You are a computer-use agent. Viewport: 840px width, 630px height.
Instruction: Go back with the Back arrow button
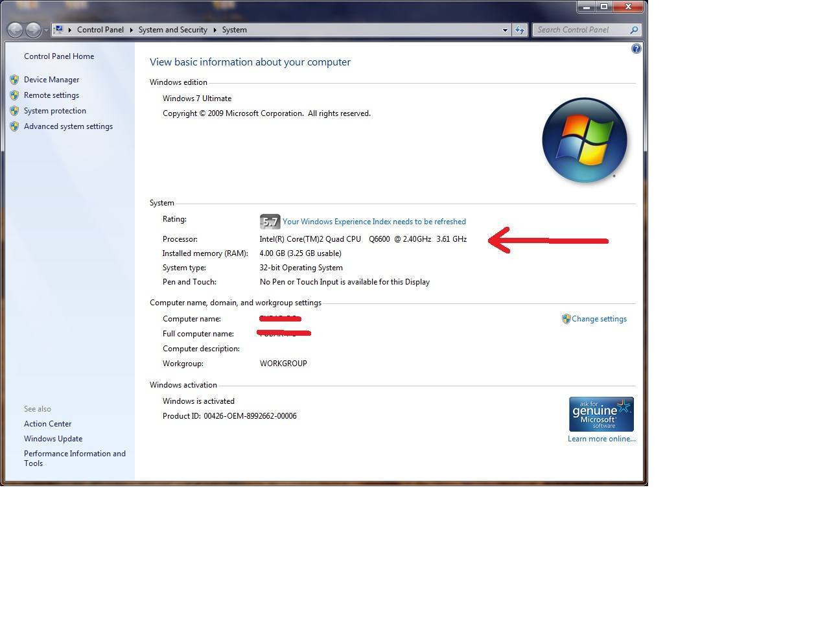16,30
